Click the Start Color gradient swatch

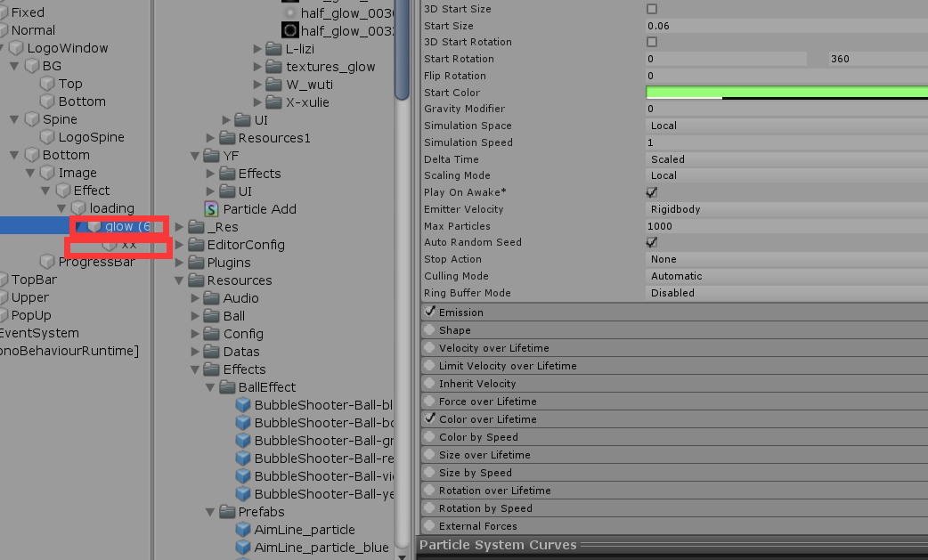coord(784,92)
